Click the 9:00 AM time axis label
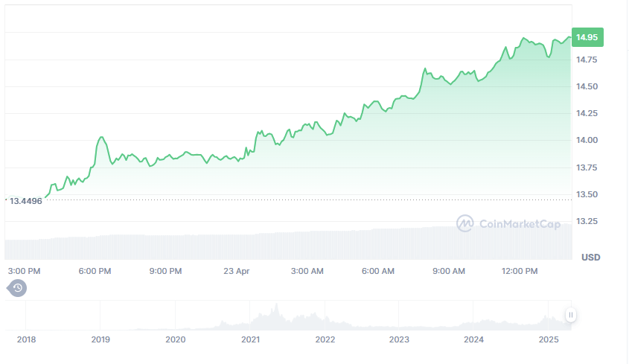 tap(448, 271)
